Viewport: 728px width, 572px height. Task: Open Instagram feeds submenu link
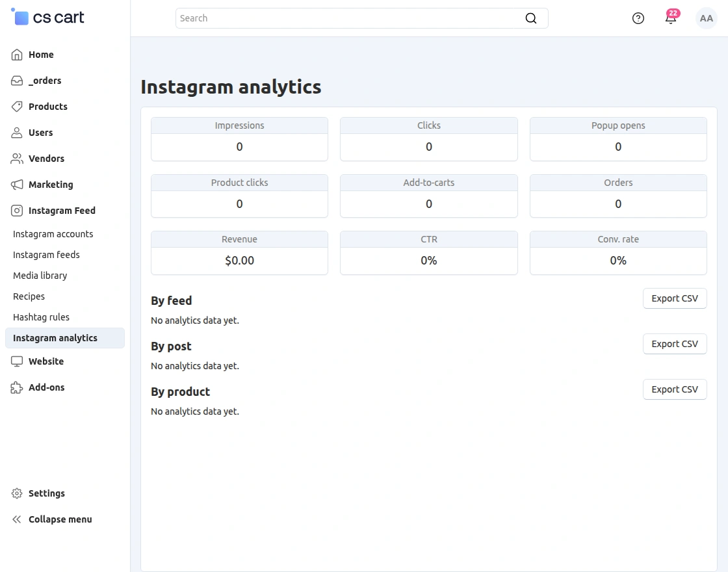point(46,255)
